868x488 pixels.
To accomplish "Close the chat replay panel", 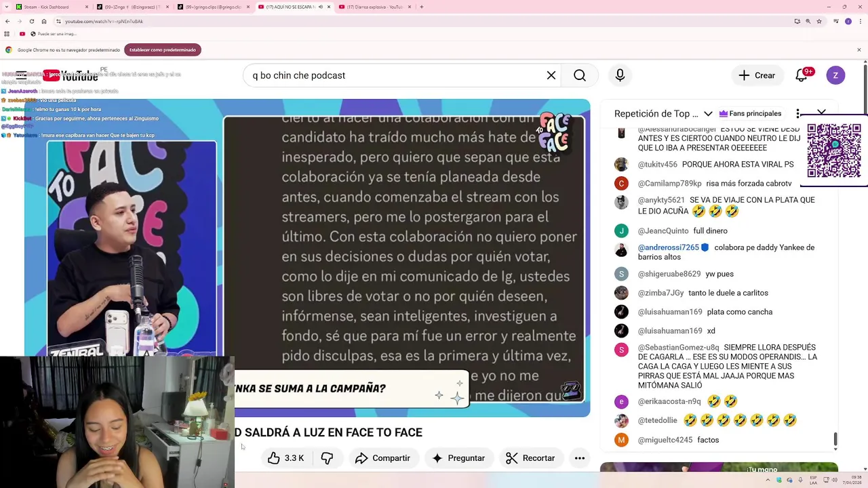I will pyautogui.click(x=821, y=113).
